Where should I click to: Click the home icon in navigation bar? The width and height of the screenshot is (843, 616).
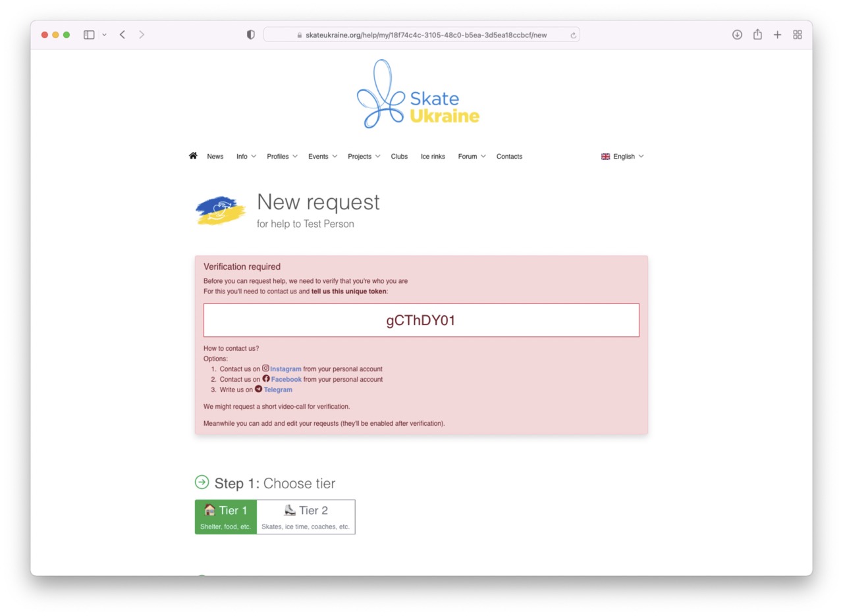click(x=193, y=156)
